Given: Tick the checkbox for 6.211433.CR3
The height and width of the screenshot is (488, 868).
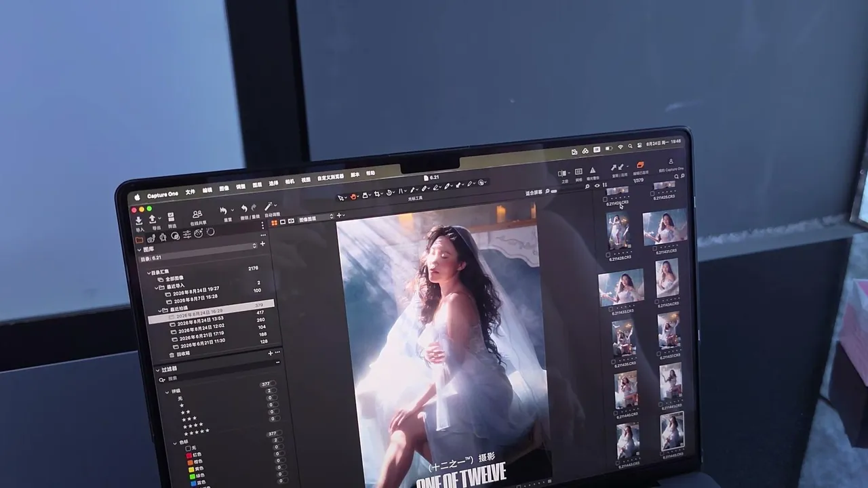Looking at the screenshot, I should coord(611,309).
